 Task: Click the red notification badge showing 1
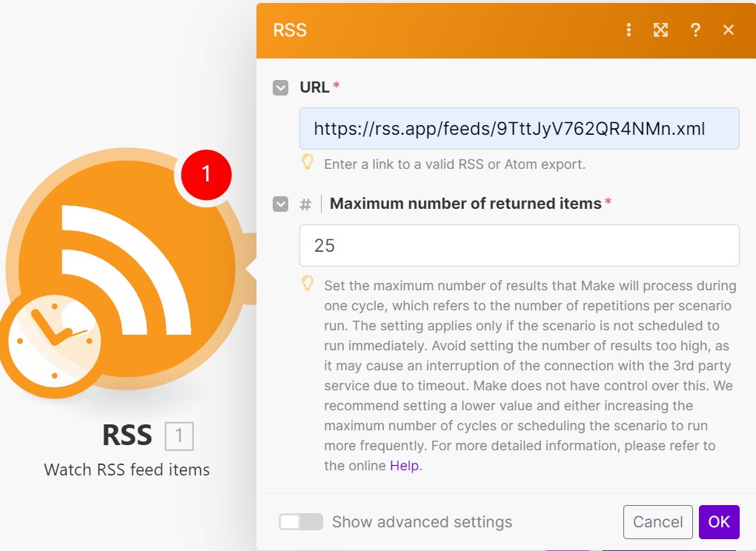click(x=206, y=174)
